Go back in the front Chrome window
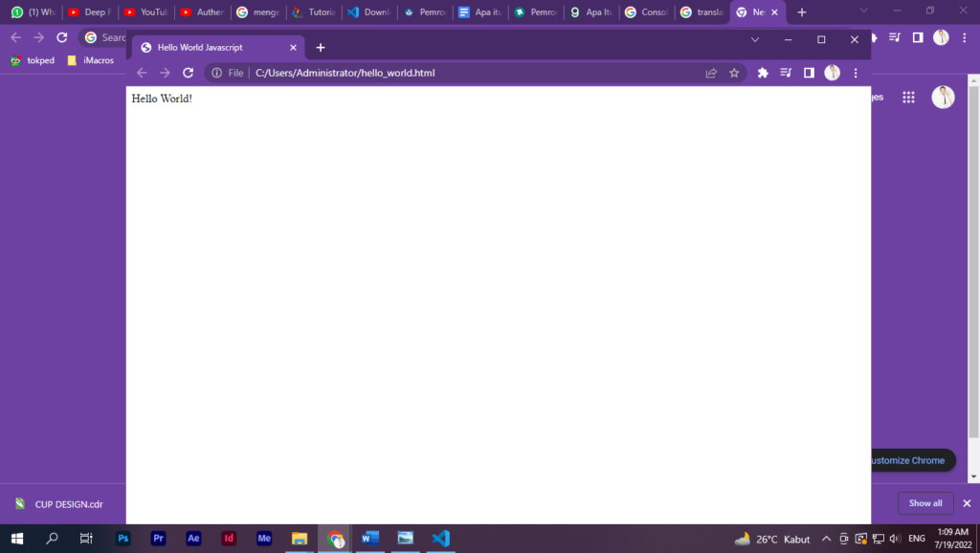980x553 pixels. [x=142, y=73]
